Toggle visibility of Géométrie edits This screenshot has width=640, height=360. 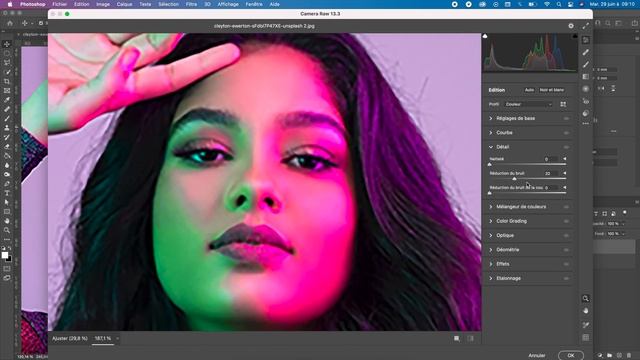tap(566, 250)
